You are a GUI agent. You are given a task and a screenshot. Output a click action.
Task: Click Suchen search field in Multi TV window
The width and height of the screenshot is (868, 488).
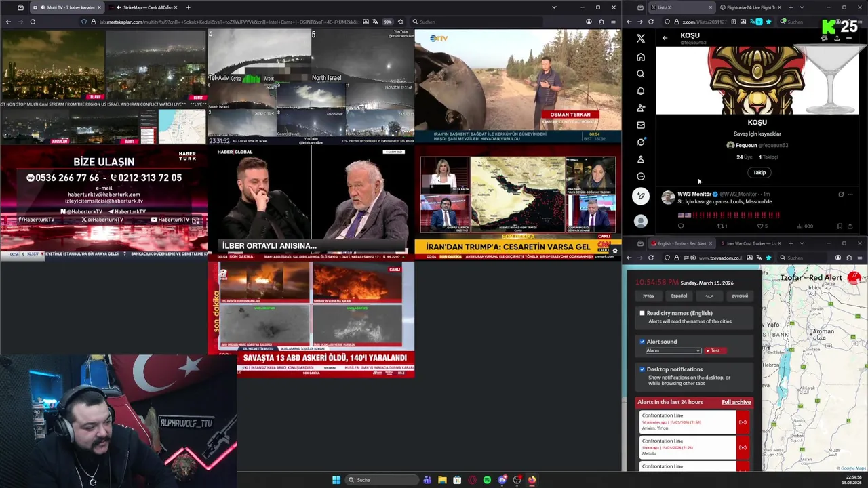pos(475,22)
